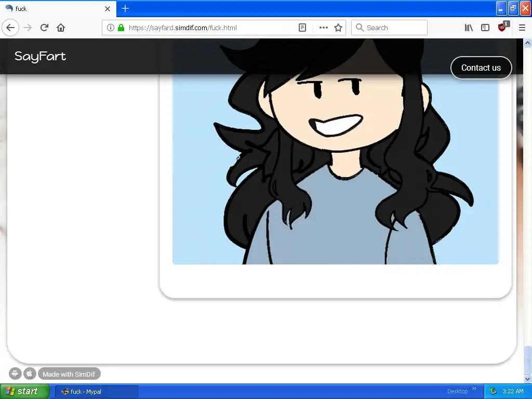Screen dimensions: 532x399
Task: Open uBlock Origin extension icon
Action: (x=502, y=27)
